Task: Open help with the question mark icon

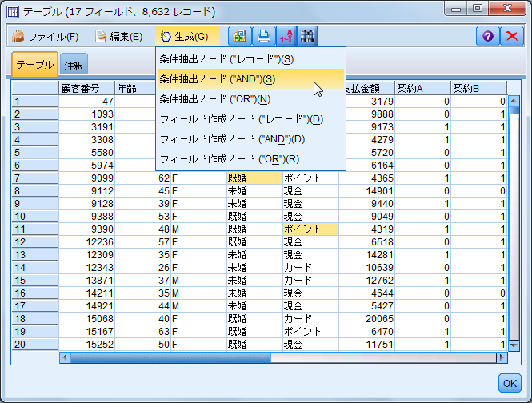Action: click(488, 36)
